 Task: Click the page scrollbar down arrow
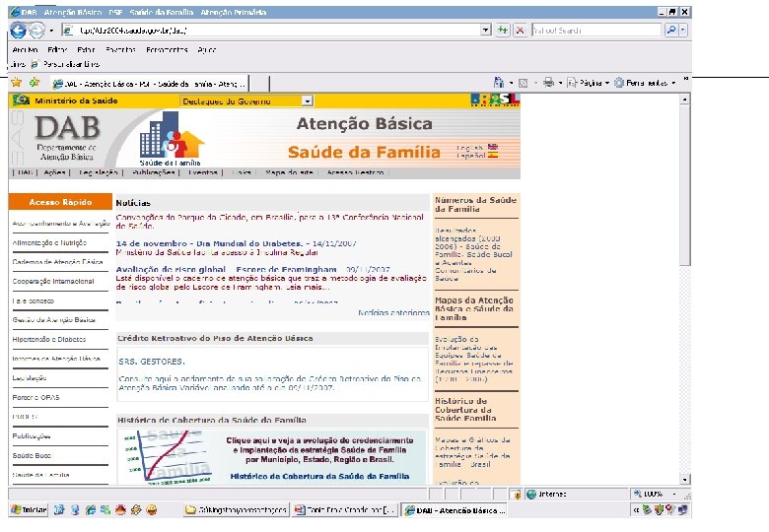point(684,479)
